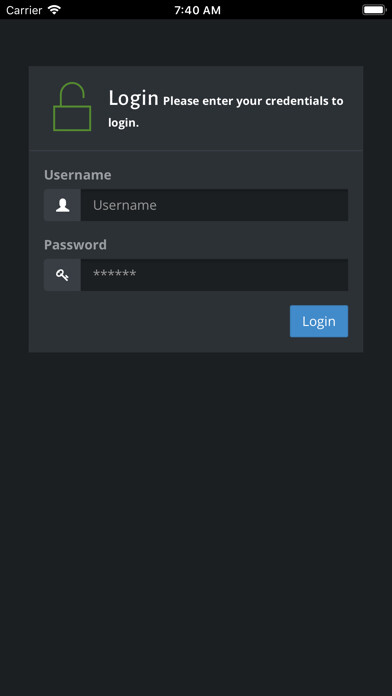392x696 pixels.
Task: Click the Username placeholder text
Action: tap(125, 205)
